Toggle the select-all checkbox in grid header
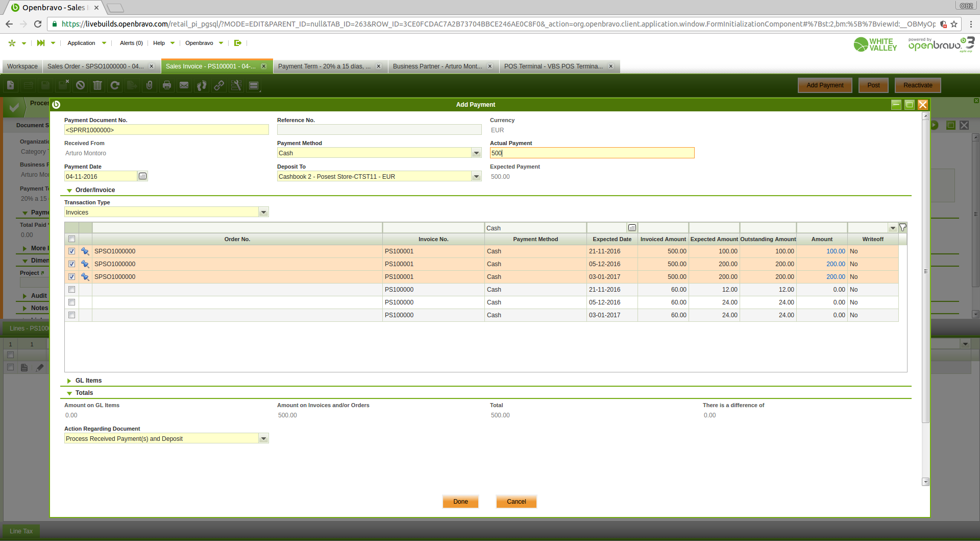Screen dimensions: 980x541 click(72, 239)
